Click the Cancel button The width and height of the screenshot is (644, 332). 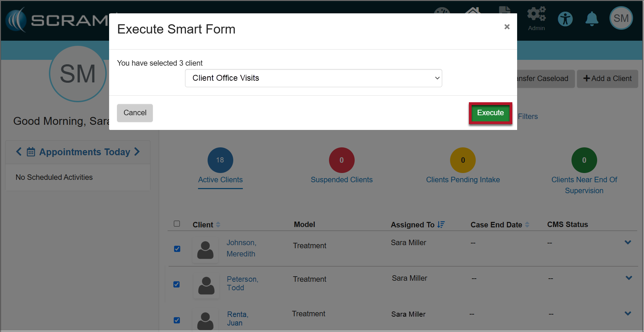(x=135, y=113)
